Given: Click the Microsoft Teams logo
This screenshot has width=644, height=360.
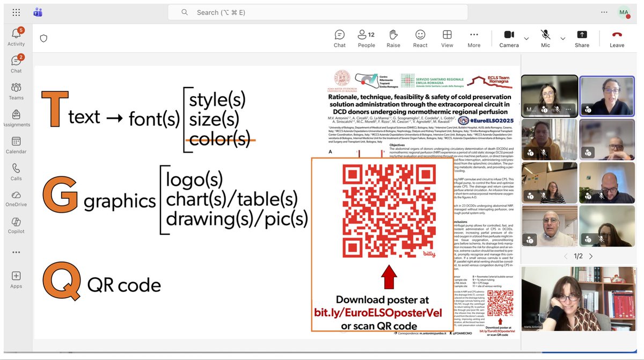Looking at the screenshot, I should pos(38,12).
